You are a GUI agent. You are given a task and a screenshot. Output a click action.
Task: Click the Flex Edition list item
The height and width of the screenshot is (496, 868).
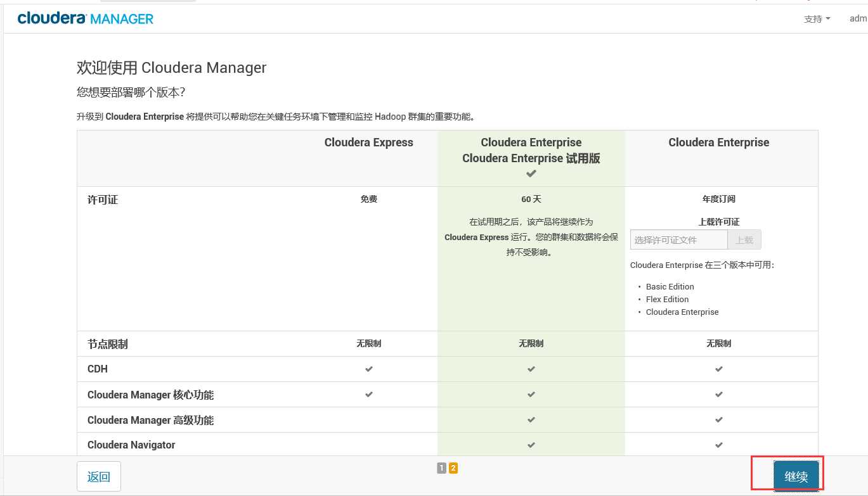(667, 299)
